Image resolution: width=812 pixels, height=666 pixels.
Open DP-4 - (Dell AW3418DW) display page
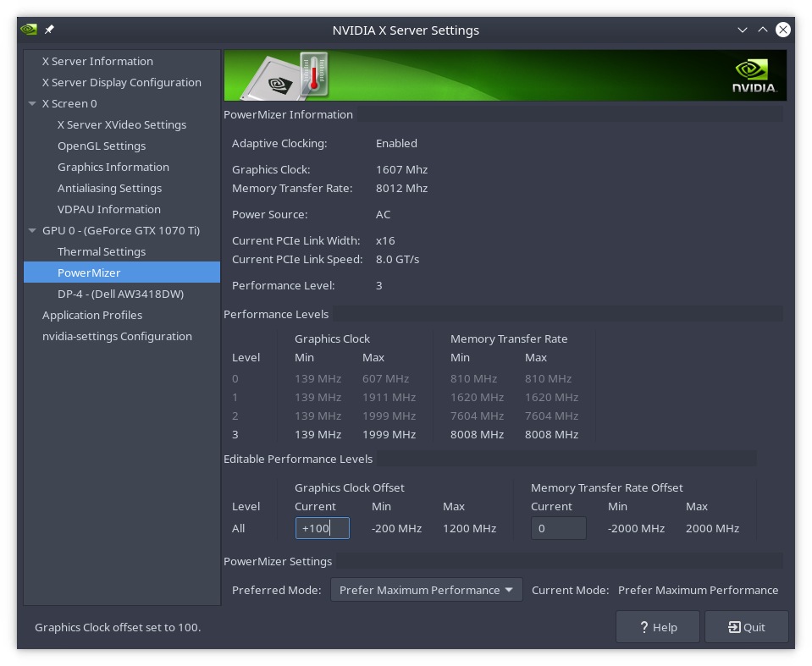pyautogui.click(x=122, y=294)
